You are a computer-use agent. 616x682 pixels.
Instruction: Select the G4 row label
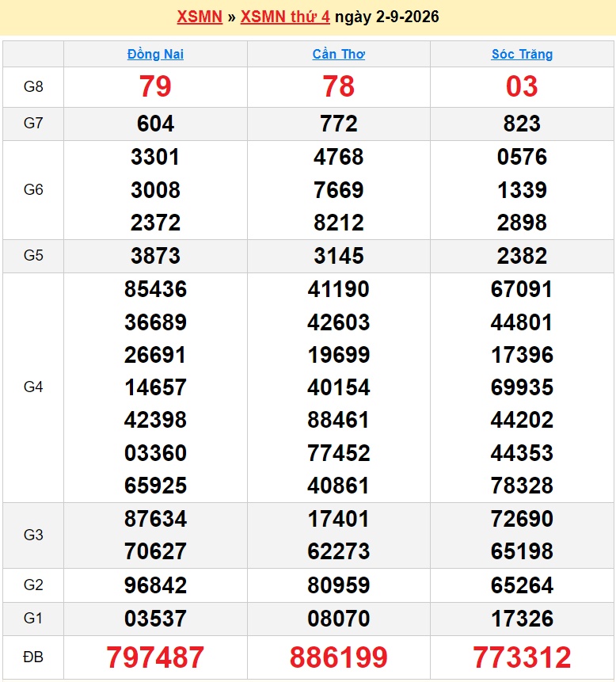tap(33, 387)
